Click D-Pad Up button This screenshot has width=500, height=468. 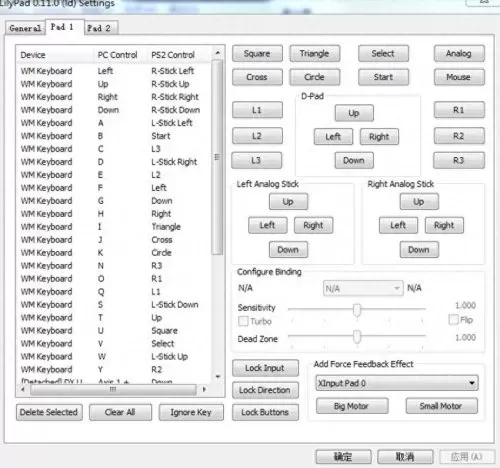click(354, 113)
